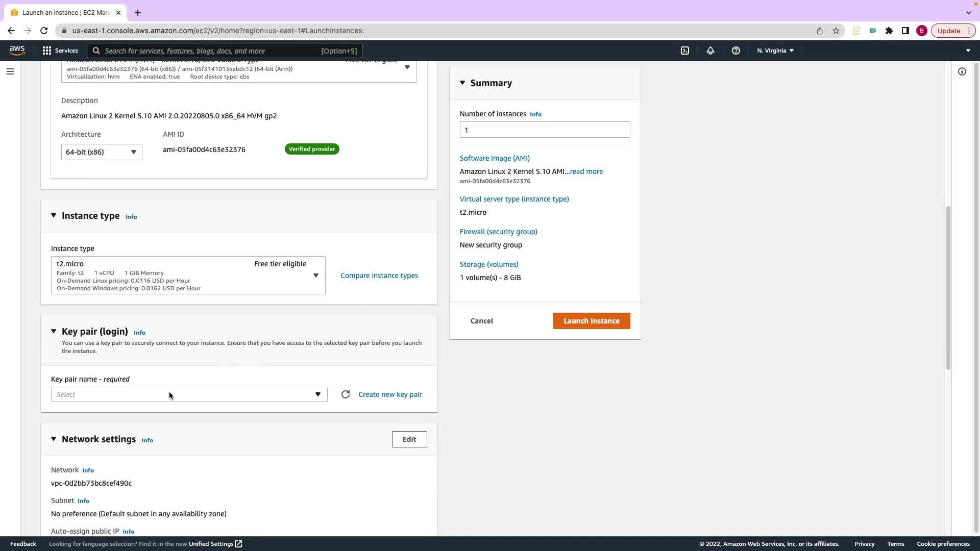Open the N. Virginia region dropdown

point(775,51)
